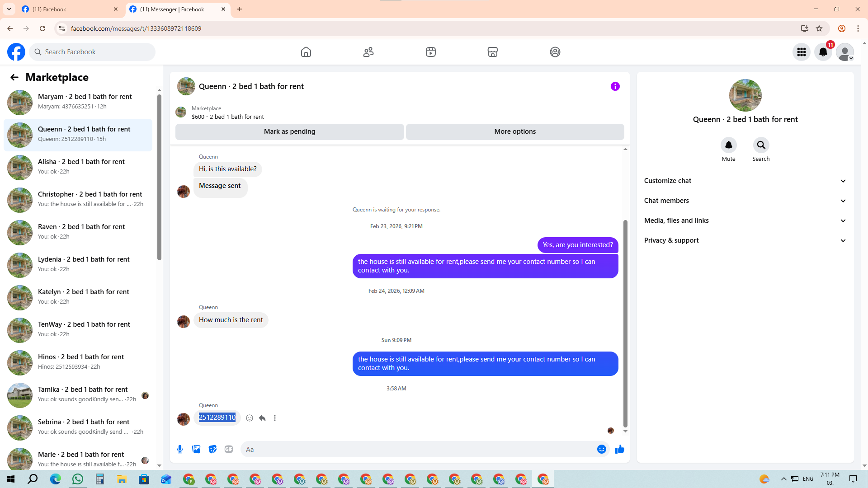Toggle conversation information panel icon

click(615, 86)
